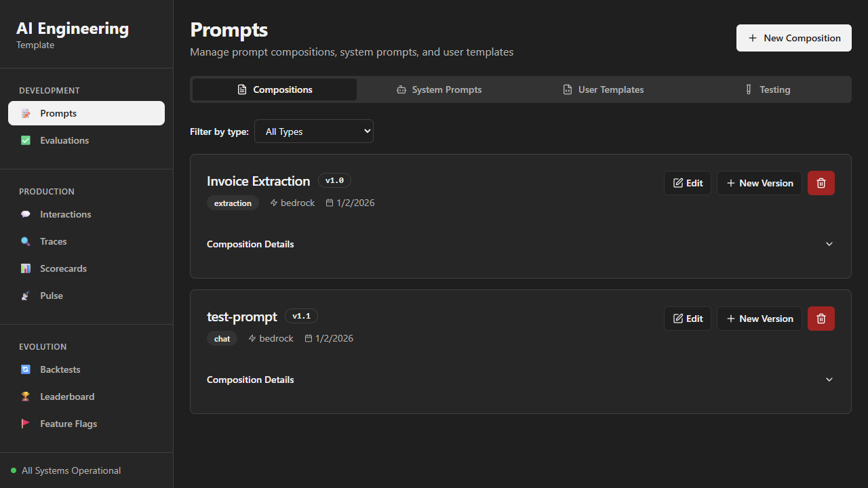Open the Traces panel icon
The width and height of the screenshot is (868, 488).
(26, 241)
